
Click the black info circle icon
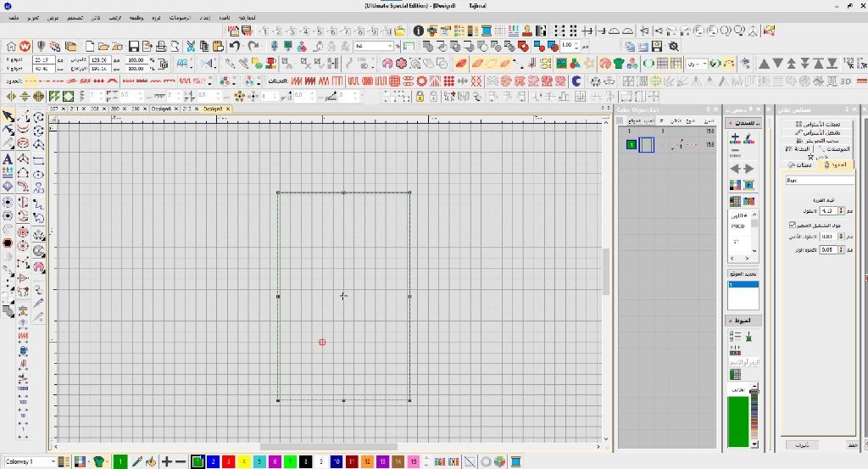[x=418, y=31]
